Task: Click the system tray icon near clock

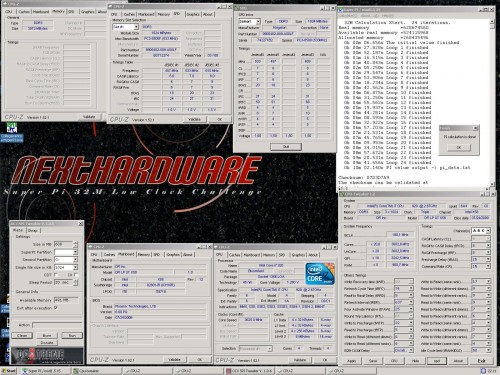Action: pos(483,371)
